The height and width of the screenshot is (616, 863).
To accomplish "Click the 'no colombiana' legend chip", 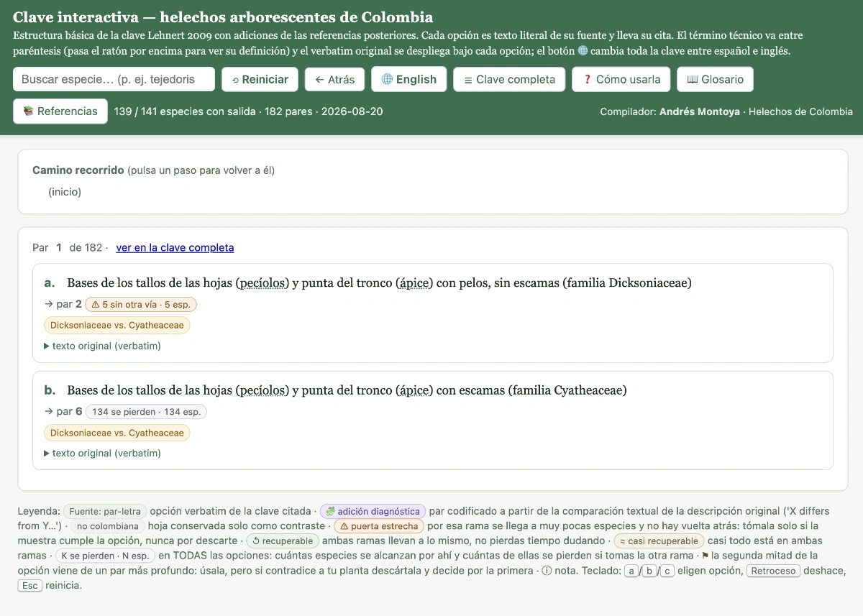I will tap(108, 526).
